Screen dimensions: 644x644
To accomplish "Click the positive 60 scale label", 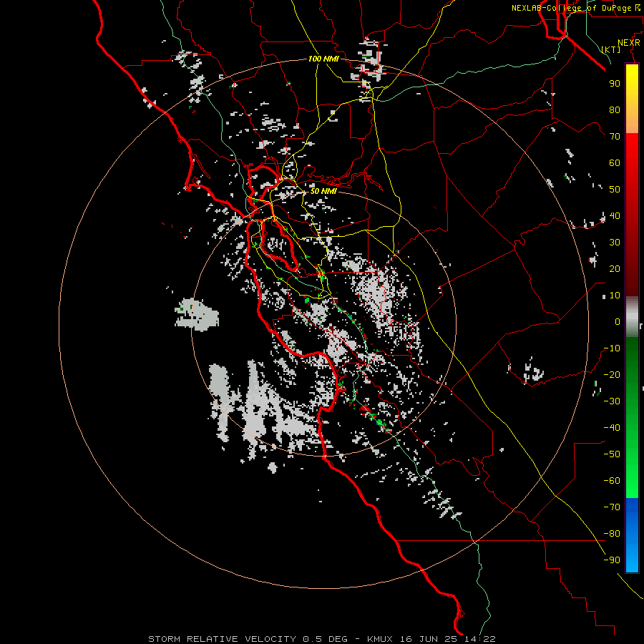I will [x=615, y=162].
